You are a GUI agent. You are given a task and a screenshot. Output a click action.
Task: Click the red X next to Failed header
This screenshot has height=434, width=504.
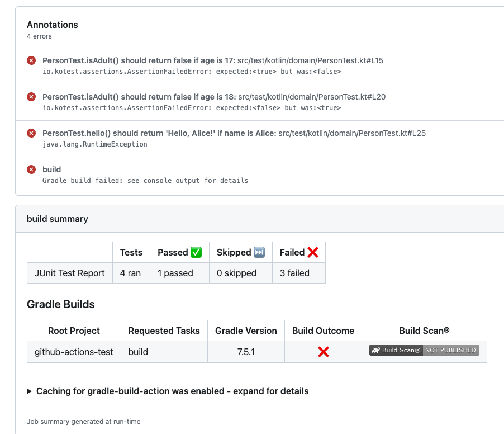click(x=313, y=252)
